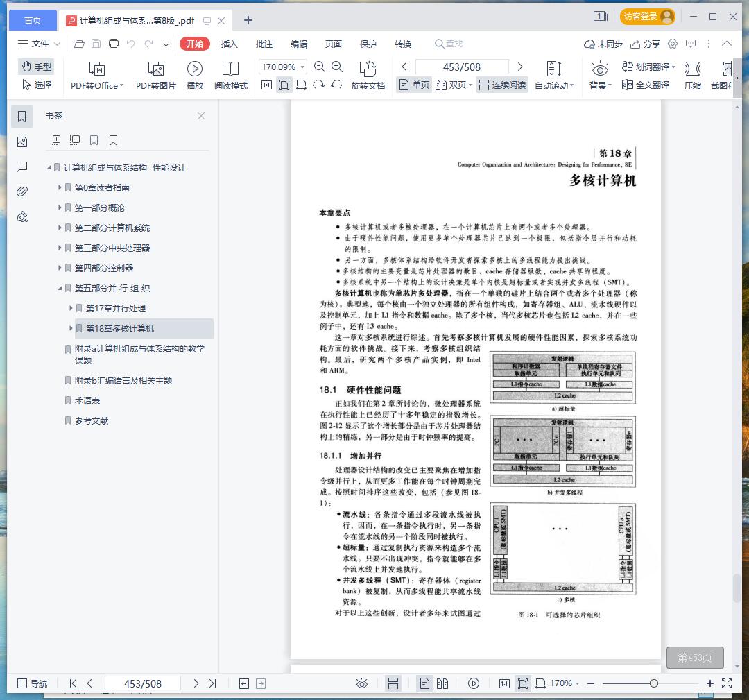
Task: Switch to the 首页 tab
Action: 33,21
